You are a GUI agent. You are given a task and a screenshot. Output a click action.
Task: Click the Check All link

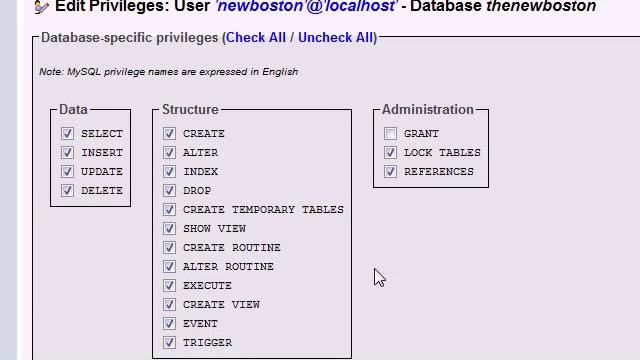pyautogui.click(x=256, y=38)
